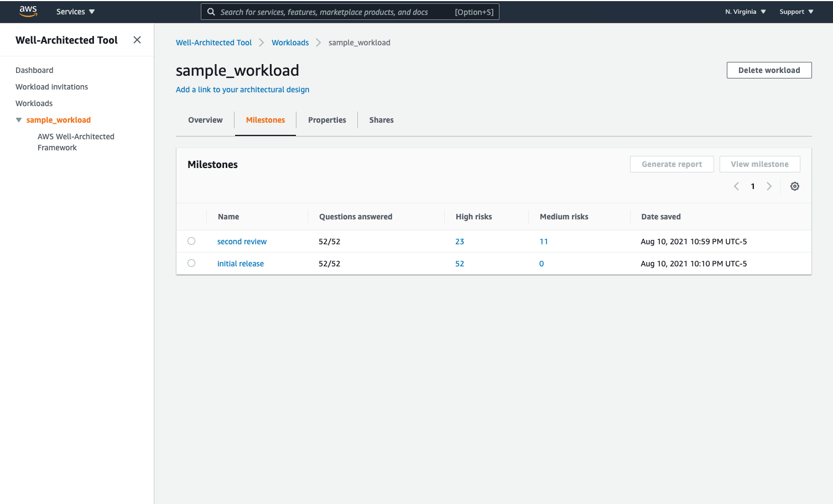Click the Date saved column header

(661, 217)
